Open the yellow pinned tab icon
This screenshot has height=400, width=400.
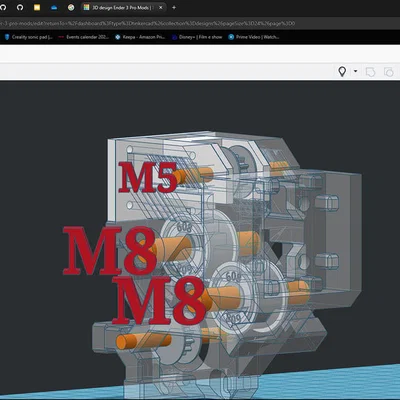click(37, 7)
